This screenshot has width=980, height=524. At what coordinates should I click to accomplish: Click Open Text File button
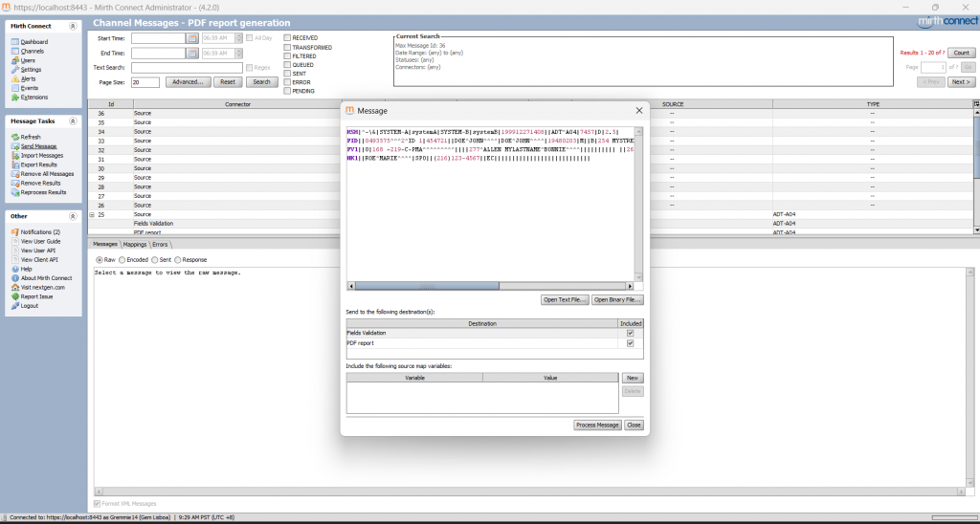(x=565, y=300)
